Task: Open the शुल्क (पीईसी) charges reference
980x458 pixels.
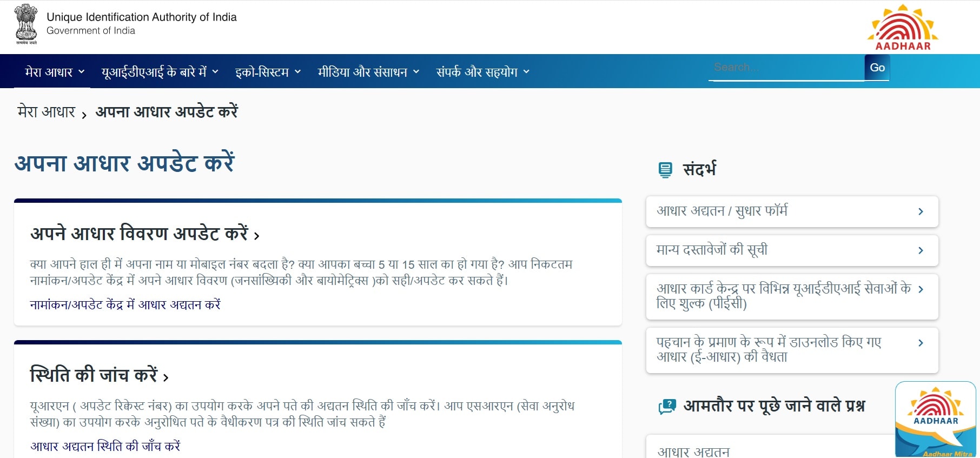Action: (792, 296)
